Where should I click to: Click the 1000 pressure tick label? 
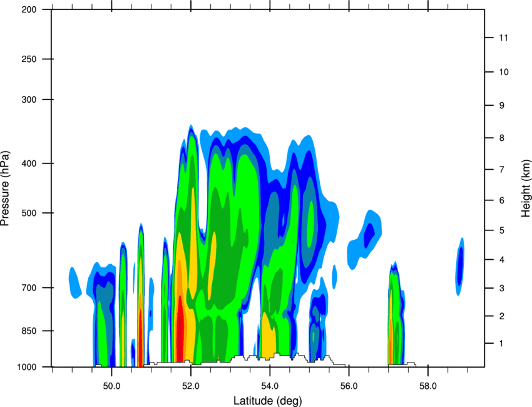[27, 367]
